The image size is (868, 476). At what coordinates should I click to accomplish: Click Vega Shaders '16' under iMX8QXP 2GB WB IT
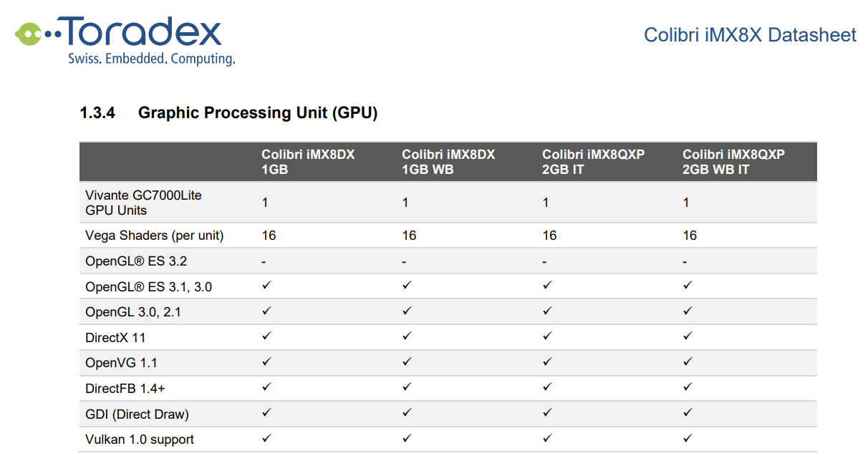(690, 235)
